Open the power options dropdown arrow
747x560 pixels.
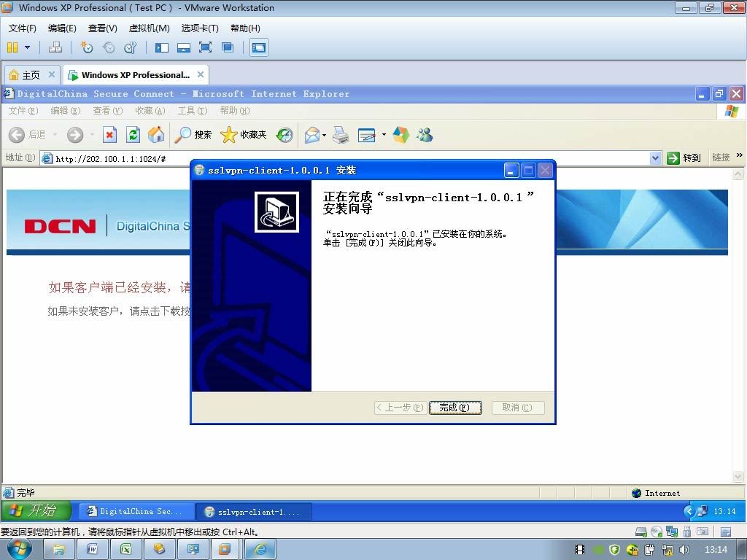click(x=27, y=47)
